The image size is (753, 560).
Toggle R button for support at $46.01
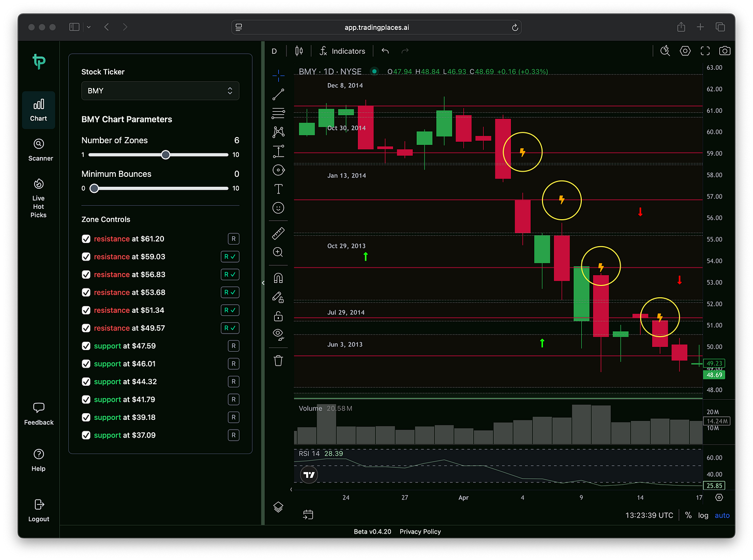(x=234, y=364)
